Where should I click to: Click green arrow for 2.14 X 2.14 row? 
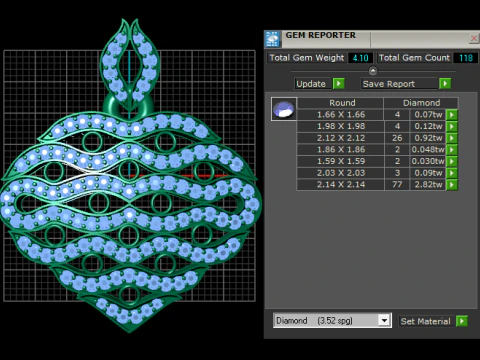(x=452, y=185)
